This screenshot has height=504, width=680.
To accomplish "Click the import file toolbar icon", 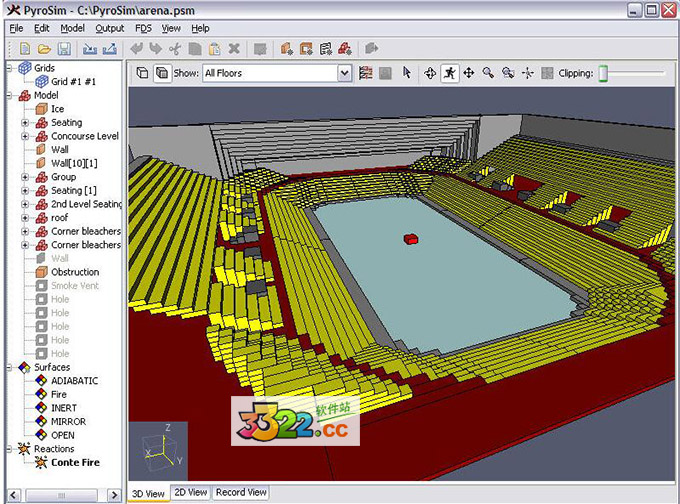I will pos(90,49).
